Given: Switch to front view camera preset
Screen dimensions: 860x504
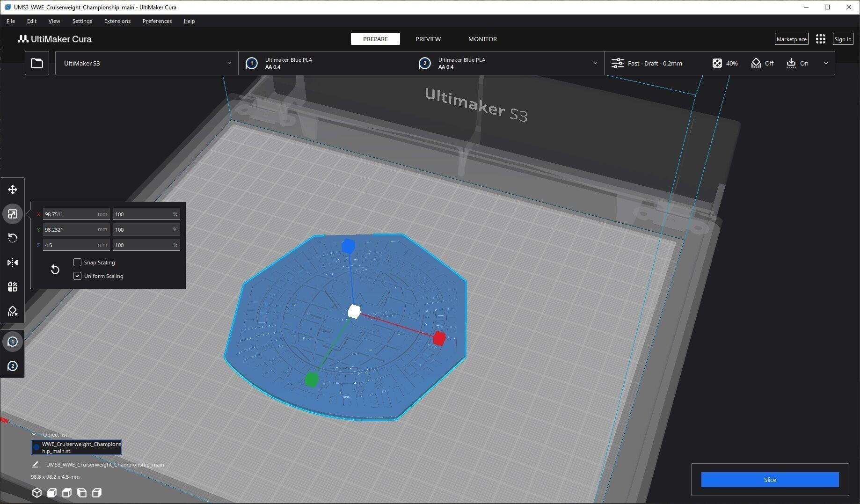Looking at the screenshot, I should tap(52, 493).
